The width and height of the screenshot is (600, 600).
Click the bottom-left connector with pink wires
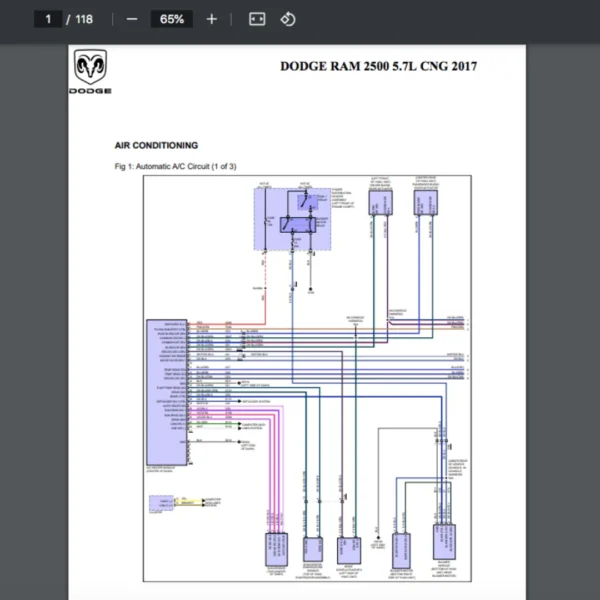(x=275, y=548)
